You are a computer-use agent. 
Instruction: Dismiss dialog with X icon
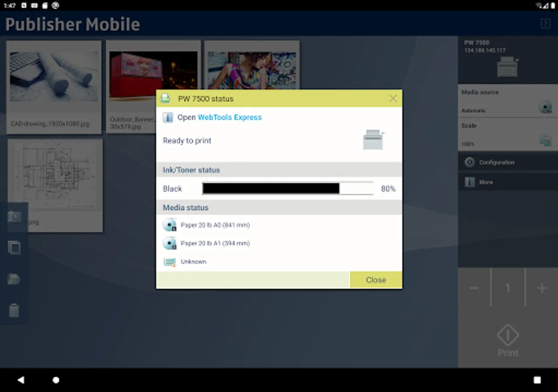pos(393,98)
